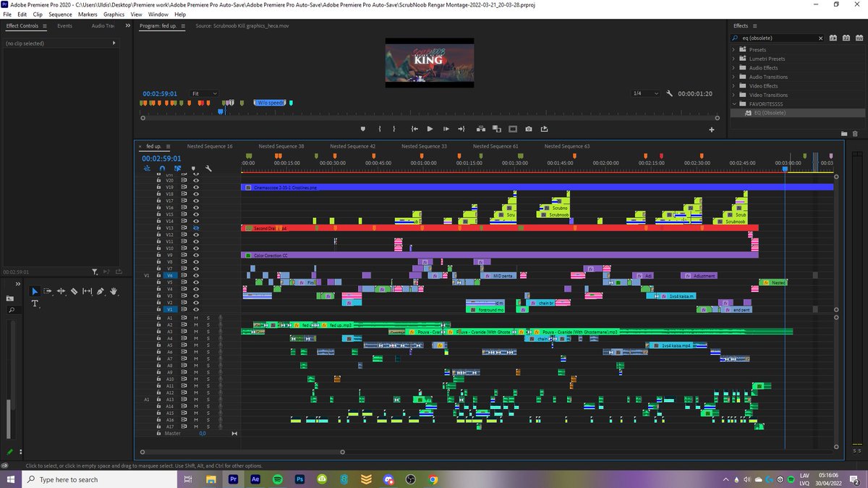Clear the eq search with the X button
The image size is (868, 488).
pyautogui.click(x=820, y=38)
